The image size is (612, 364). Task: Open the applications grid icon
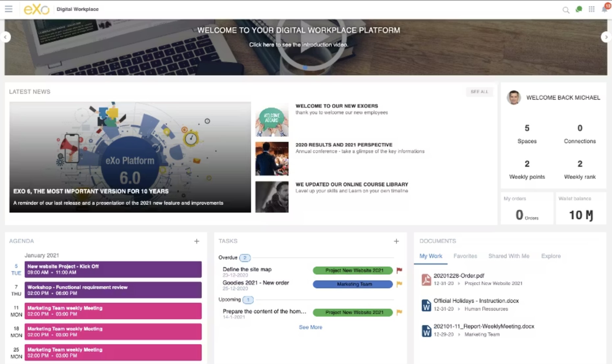coord(592,9)
